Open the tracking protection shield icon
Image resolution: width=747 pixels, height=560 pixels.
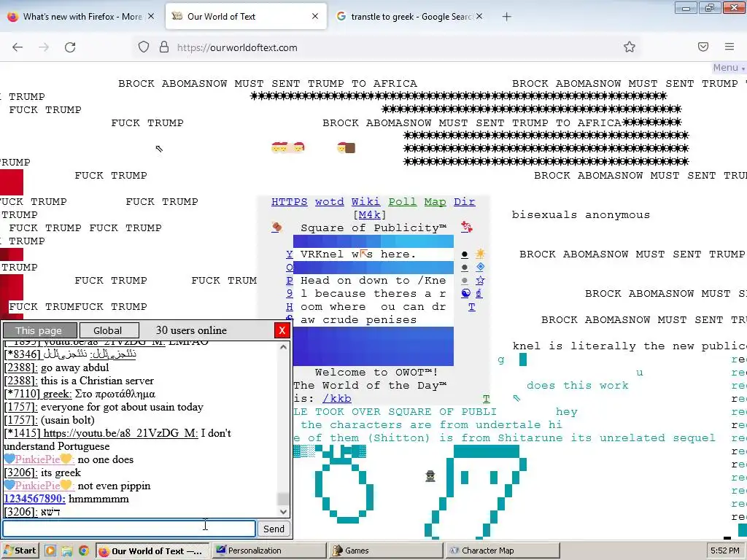point(144,47)
